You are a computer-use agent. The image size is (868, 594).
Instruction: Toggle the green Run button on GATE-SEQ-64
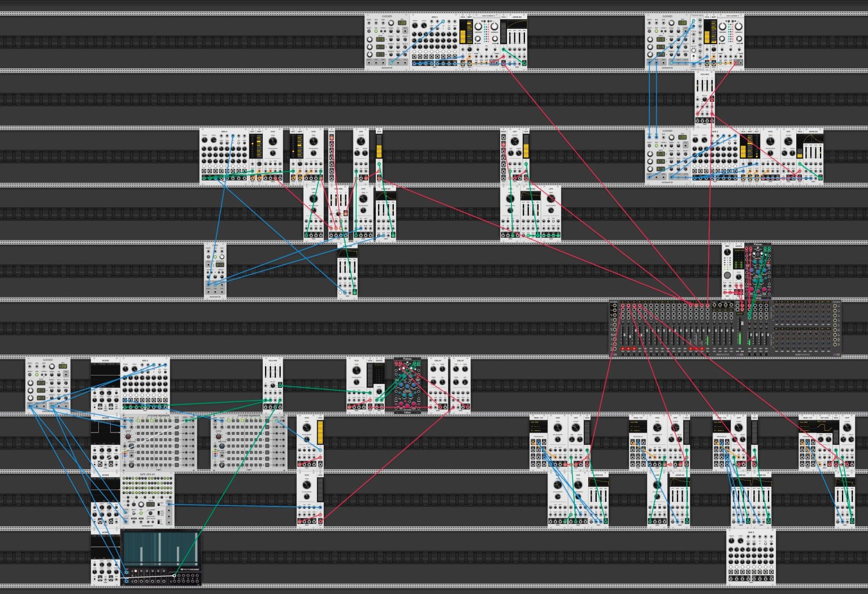click(x=141, y=513)
